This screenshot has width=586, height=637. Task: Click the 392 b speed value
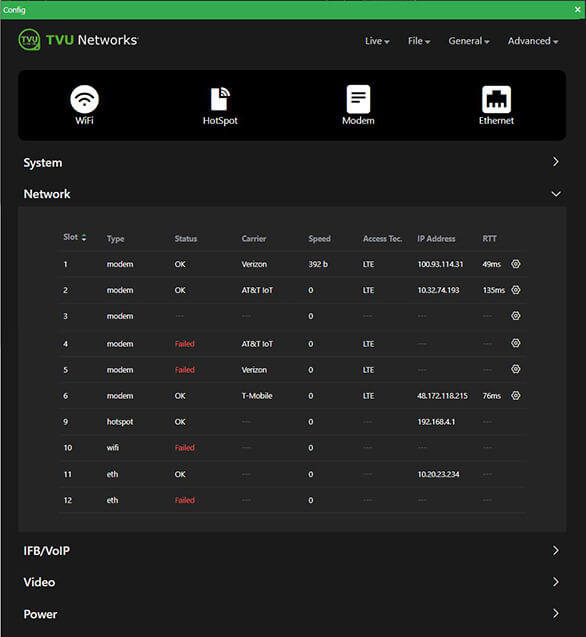pyautogui.click(x=318, y=264)
